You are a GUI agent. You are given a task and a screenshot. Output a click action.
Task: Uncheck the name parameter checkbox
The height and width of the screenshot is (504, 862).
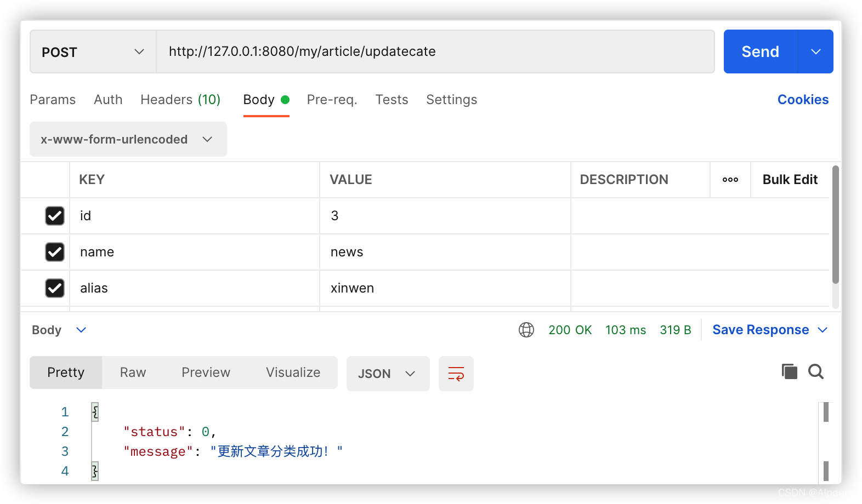pos(55,252)
